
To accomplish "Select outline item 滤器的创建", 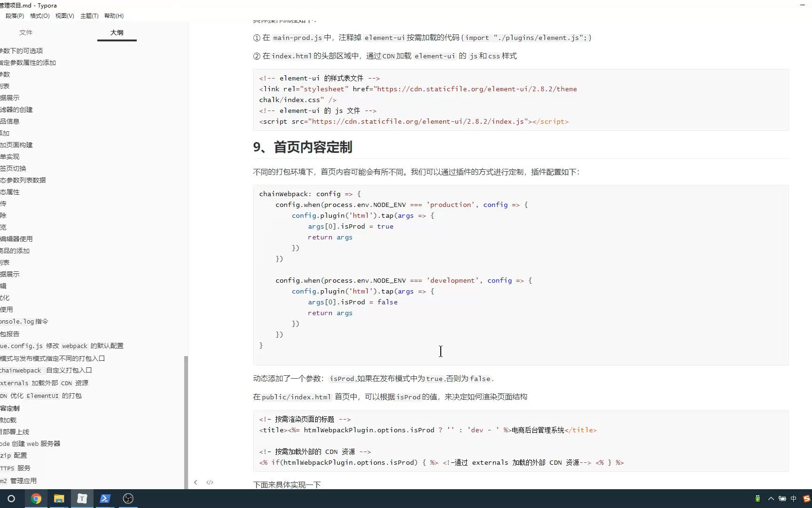I will click(16, 110).
